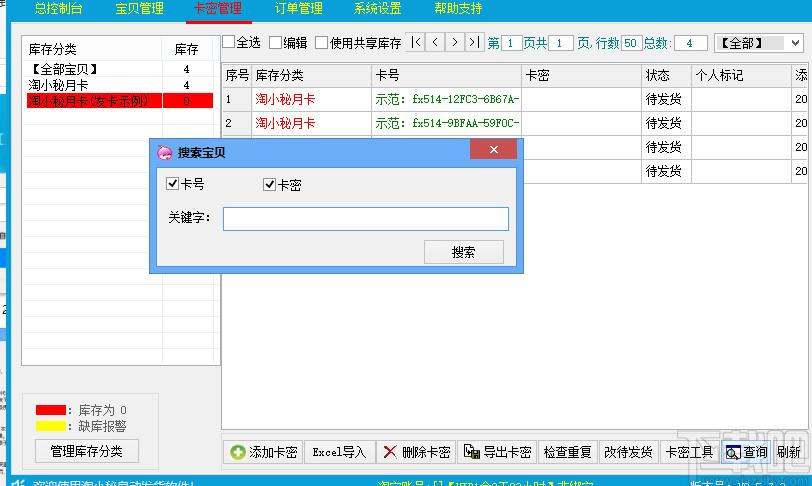Open the 【全部】 status dropdown
812x486 pixels.
tap(758, 43)
